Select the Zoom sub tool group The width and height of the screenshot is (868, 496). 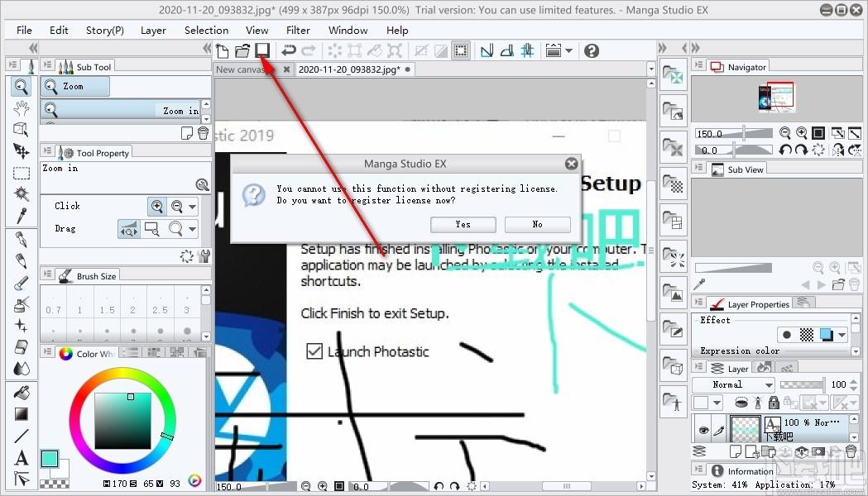click(x=75, y=86)
